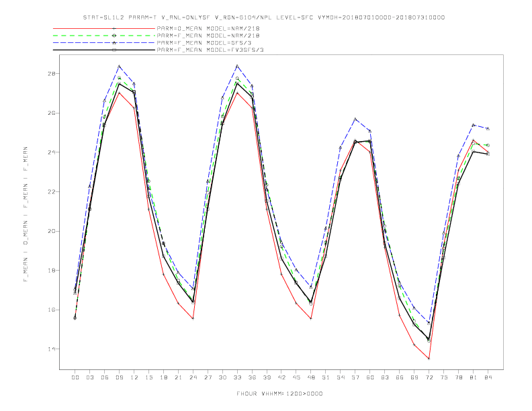
Task: Click x-axis forecast hour label 12
Action: pyautogui.click(x=134, y=377)
